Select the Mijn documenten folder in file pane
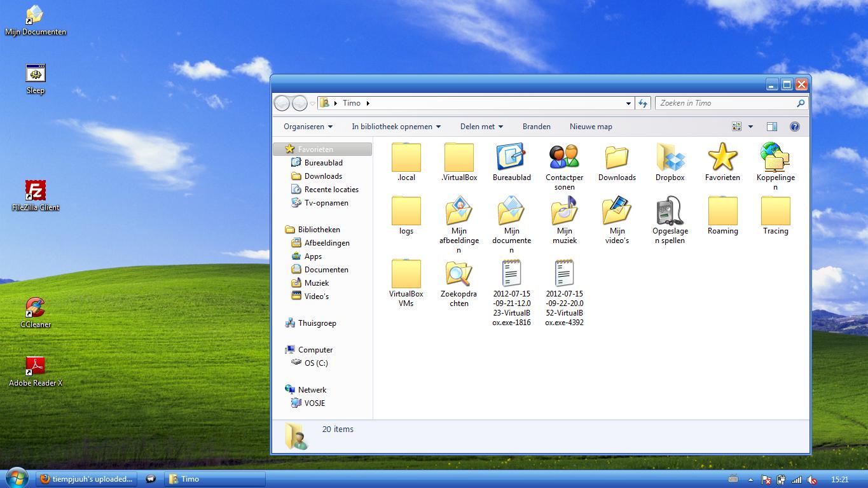This screenshot has height=488, width=868. (511, 225)
